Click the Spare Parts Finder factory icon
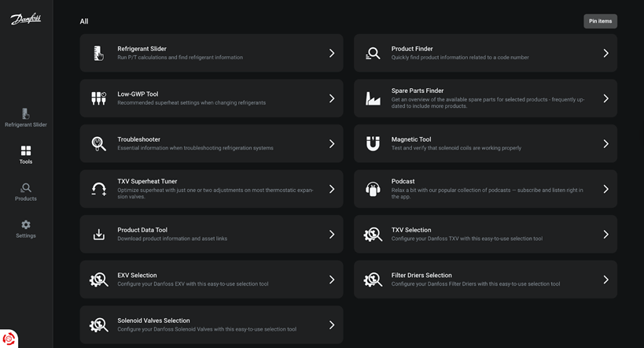This screenshot has width=644, height=348. click(373, 98)
